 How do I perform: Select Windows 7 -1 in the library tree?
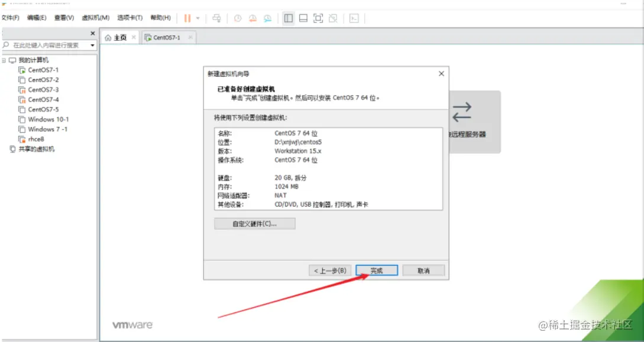click(x=48, y=129)
